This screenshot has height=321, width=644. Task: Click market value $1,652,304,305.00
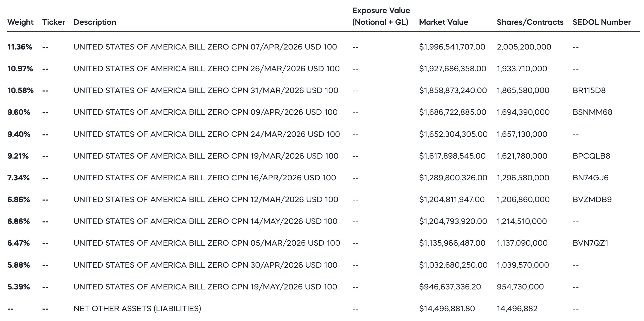point(453,134)
